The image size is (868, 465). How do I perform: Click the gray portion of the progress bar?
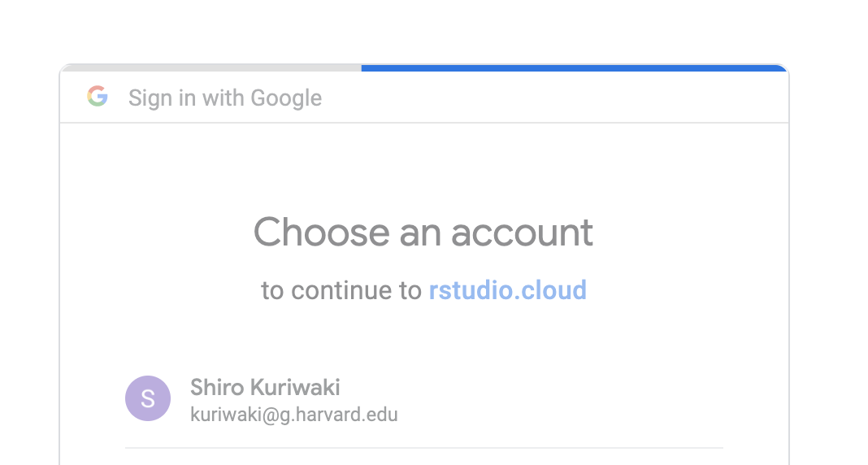coord(211,68)
